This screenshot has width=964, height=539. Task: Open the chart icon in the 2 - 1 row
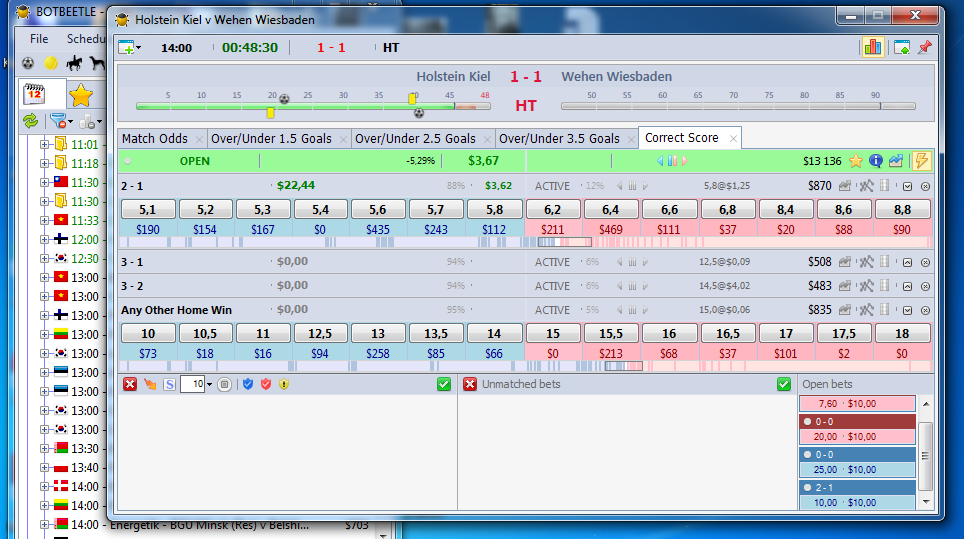pos(845,186)
